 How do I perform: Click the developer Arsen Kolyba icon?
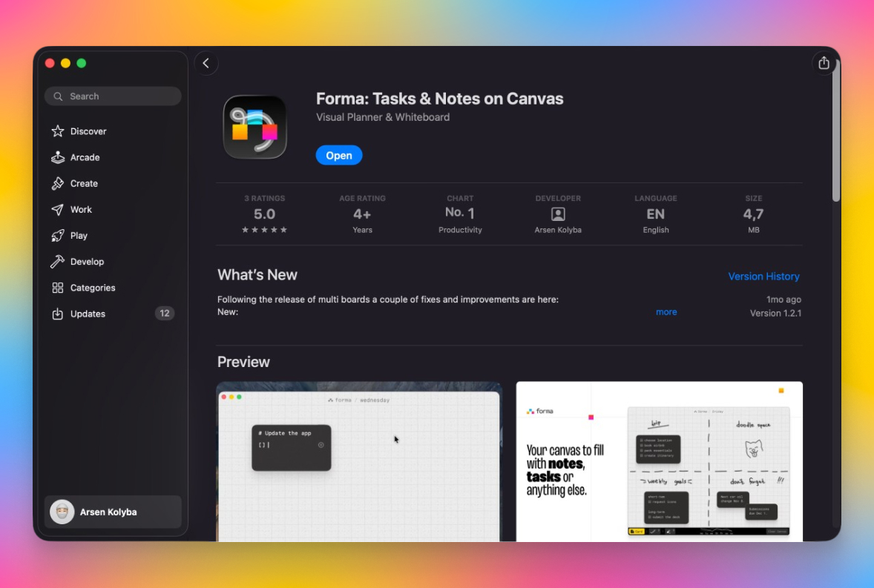coord(558,214)
